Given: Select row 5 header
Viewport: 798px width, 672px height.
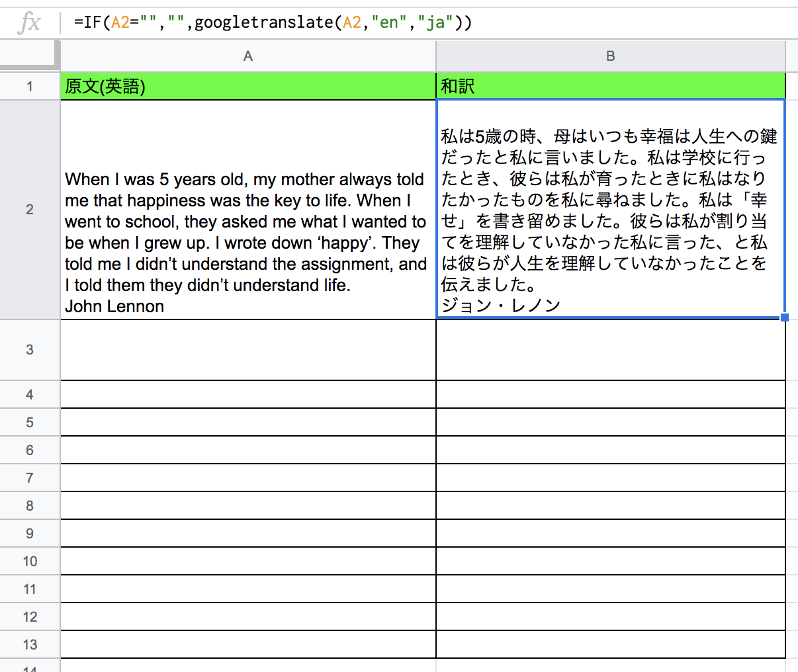Looking at the screenshot, I should (x=30, y=422).
